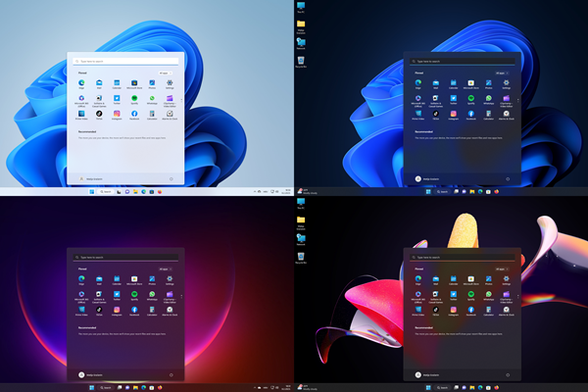Expand All apps in the pink abstract wallpaper Start menu
Screen dimensions: 588x392
pos(502,269)
